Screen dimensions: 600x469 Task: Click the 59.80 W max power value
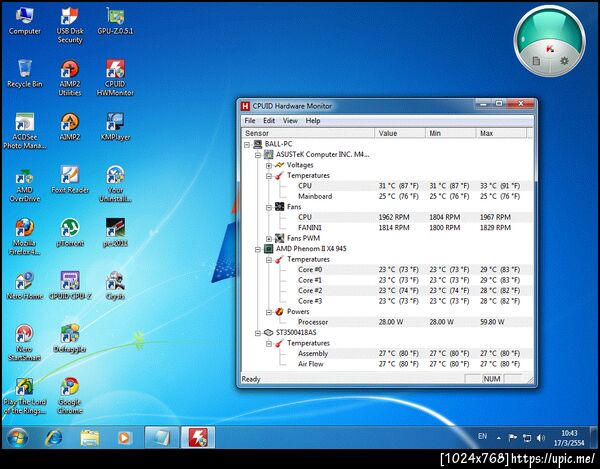pyautogui.click(x=492, y=322)
